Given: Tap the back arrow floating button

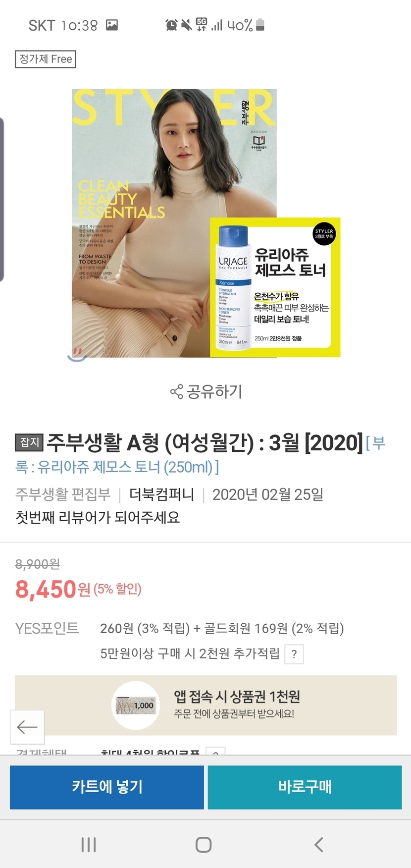Looking at the screenshot, I should point(27,727).
